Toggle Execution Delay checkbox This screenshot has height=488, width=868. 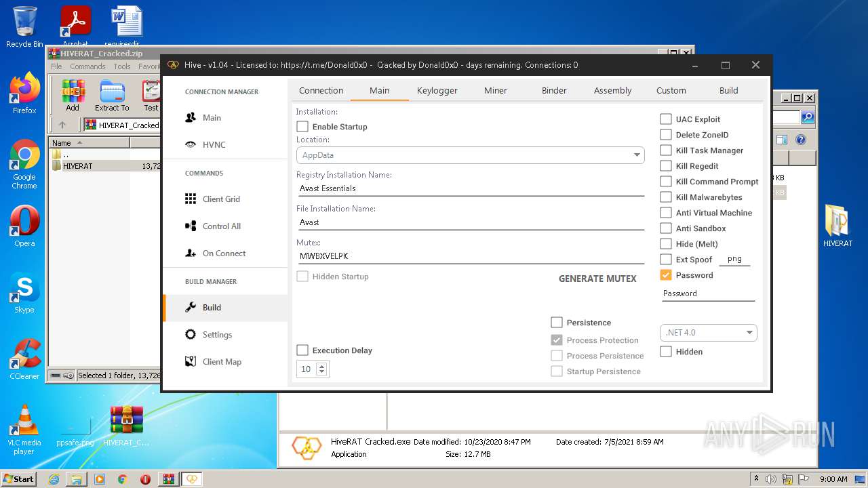(x=302, y=350)
